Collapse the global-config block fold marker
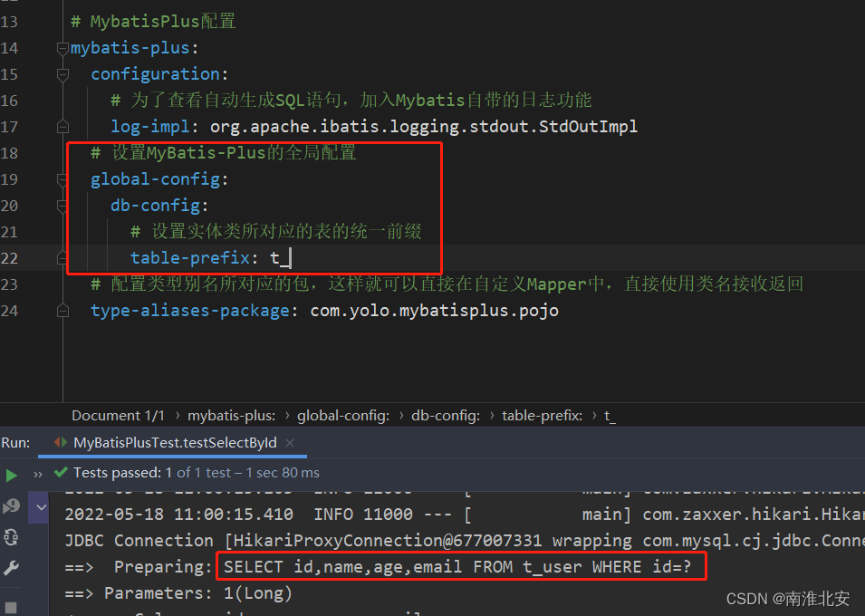Image resolution: width=865 pixels, height=616 pixels. click(62, 180)
